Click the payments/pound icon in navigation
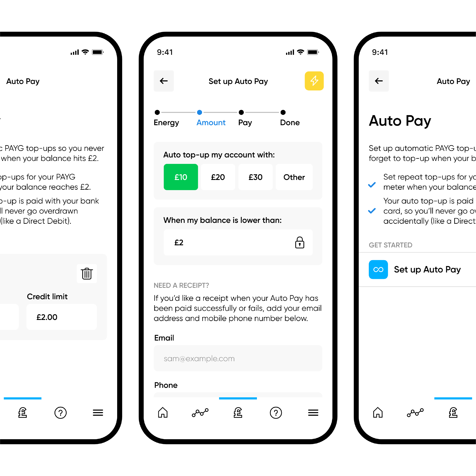Image resolution: width=476 pixels, height=476 pixels. point(239,417)
